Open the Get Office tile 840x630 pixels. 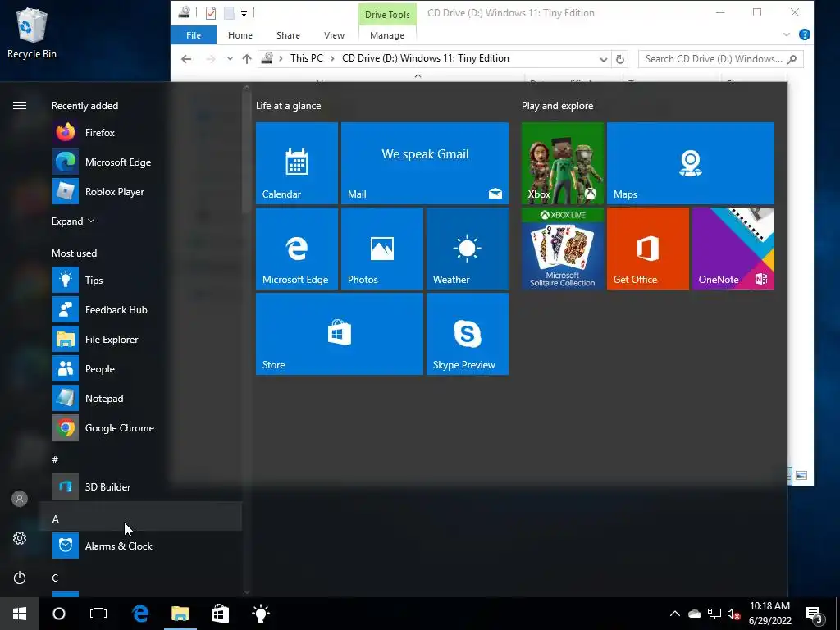648,249
